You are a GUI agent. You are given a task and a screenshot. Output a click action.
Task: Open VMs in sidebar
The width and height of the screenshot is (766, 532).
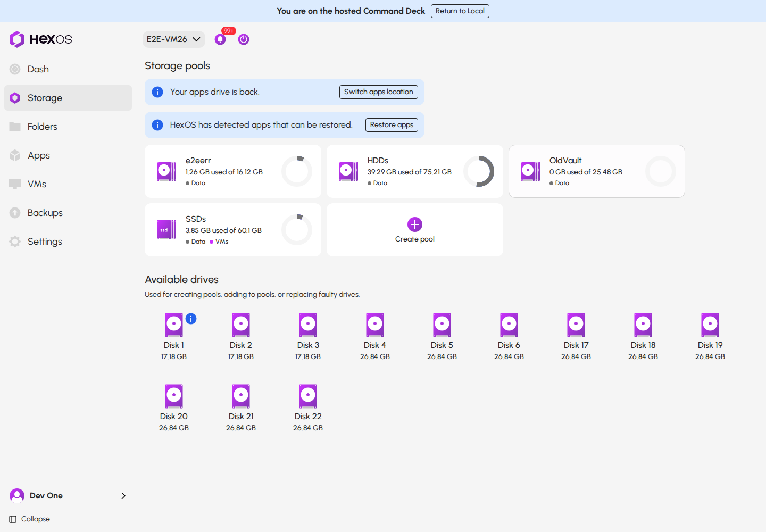pyautogui.click(x=68, y=184)
